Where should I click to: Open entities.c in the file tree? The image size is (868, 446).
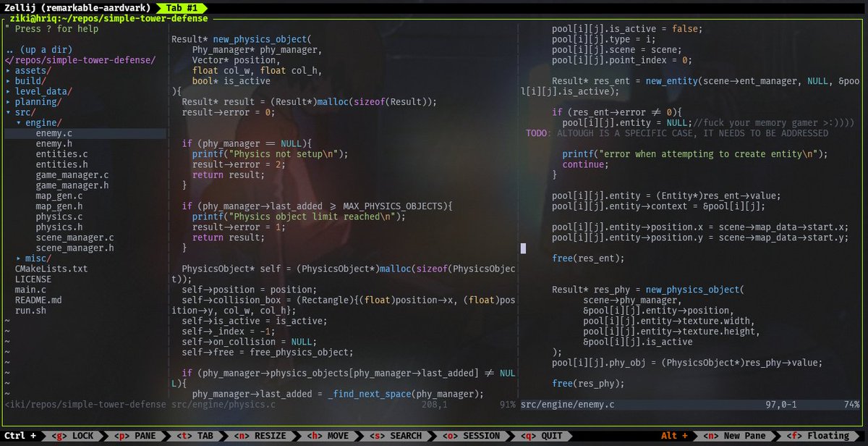point(61,154)
